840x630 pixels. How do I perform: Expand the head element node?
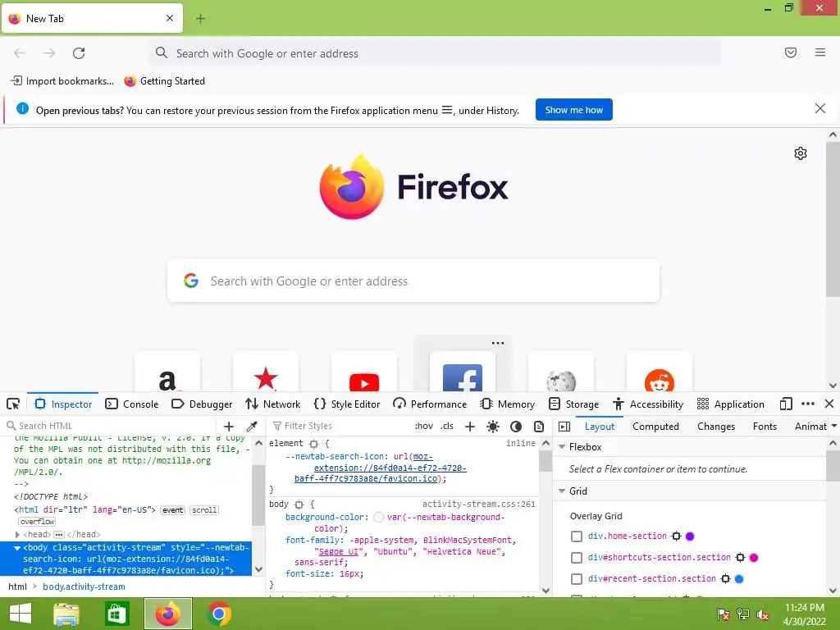[17, 535]
